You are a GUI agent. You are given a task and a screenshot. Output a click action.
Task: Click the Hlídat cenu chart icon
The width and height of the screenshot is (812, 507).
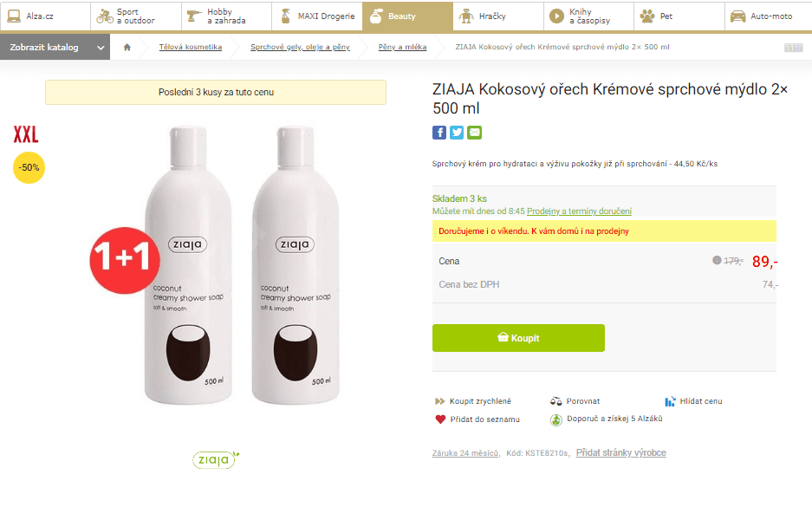[x=668, y=400]
